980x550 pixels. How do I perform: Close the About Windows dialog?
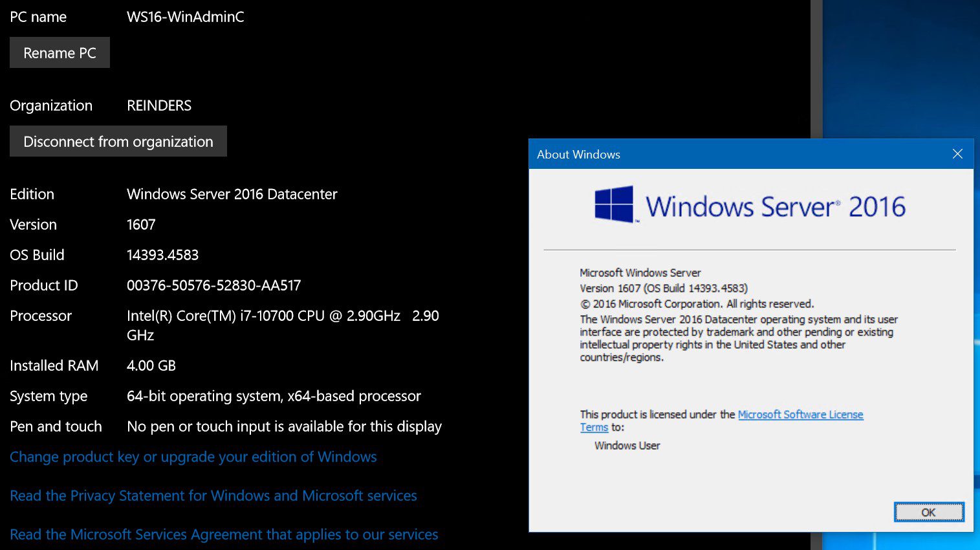tap(957, 154)
